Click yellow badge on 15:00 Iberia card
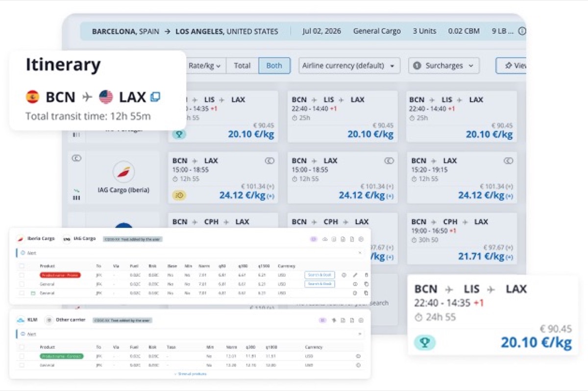Screen dimensions: 588x391 pos(179,195)
